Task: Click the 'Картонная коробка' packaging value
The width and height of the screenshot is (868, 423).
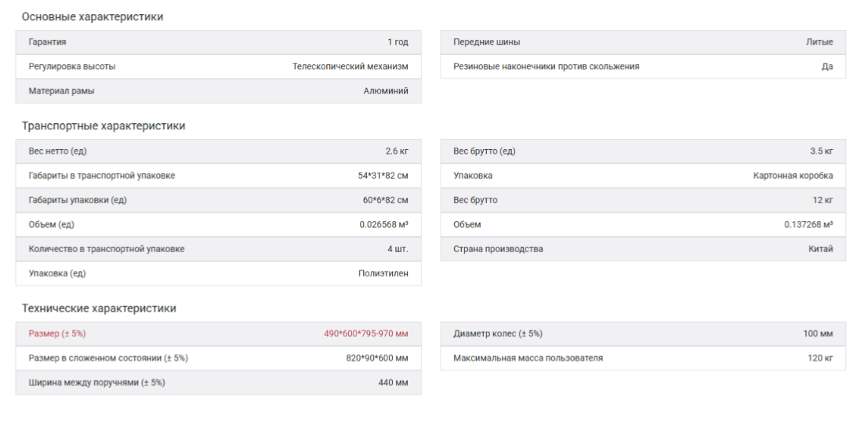Action: 793,176
